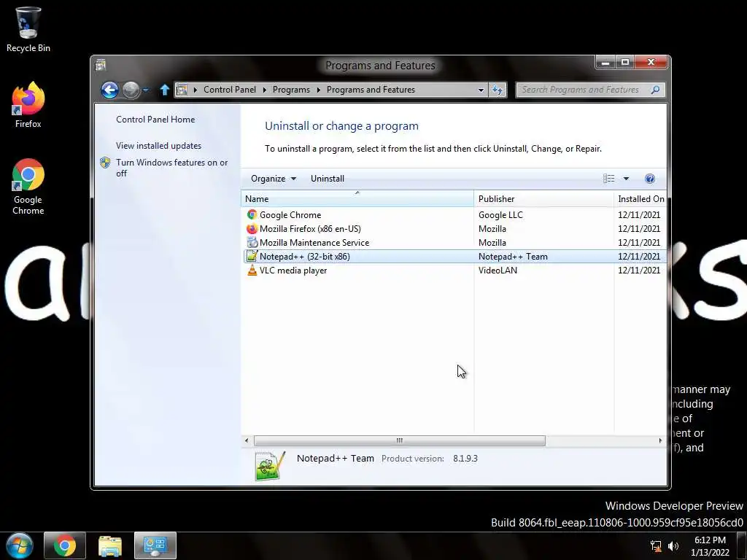This screenshot has height=560, width=747.
Task: Click the Chrome icon in program list
Action: point(252,215)
